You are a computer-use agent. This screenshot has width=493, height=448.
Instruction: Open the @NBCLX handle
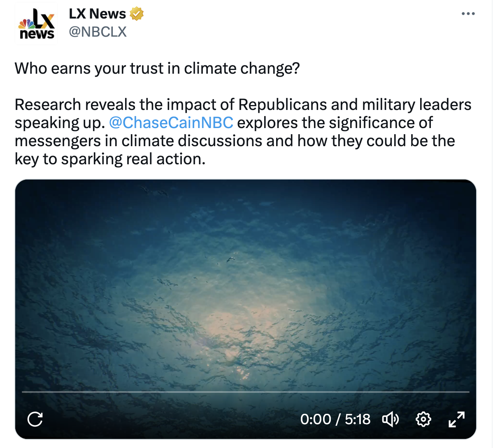click(98, 32)
